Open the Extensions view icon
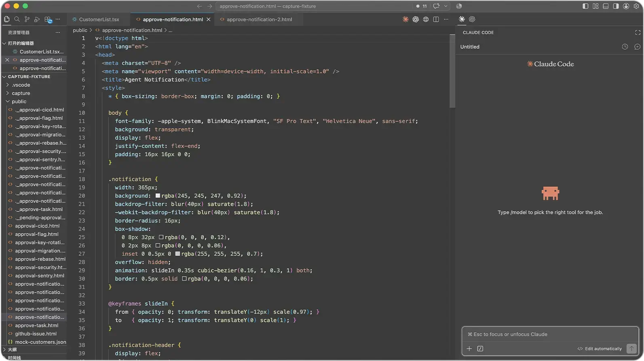Image resolution: width=644 pixels, height=361 pixels. 48,19
